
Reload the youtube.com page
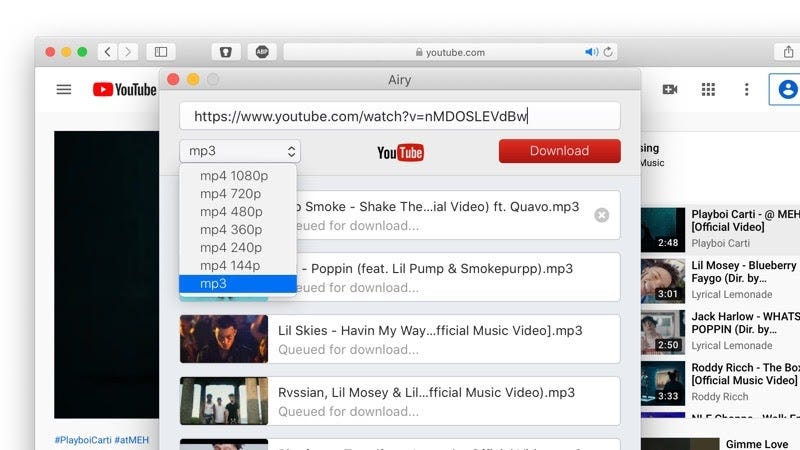tap(608, 52)
